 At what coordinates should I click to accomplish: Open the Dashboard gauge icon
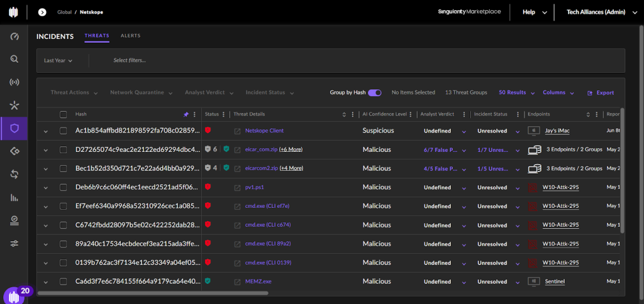coord(14,37)
